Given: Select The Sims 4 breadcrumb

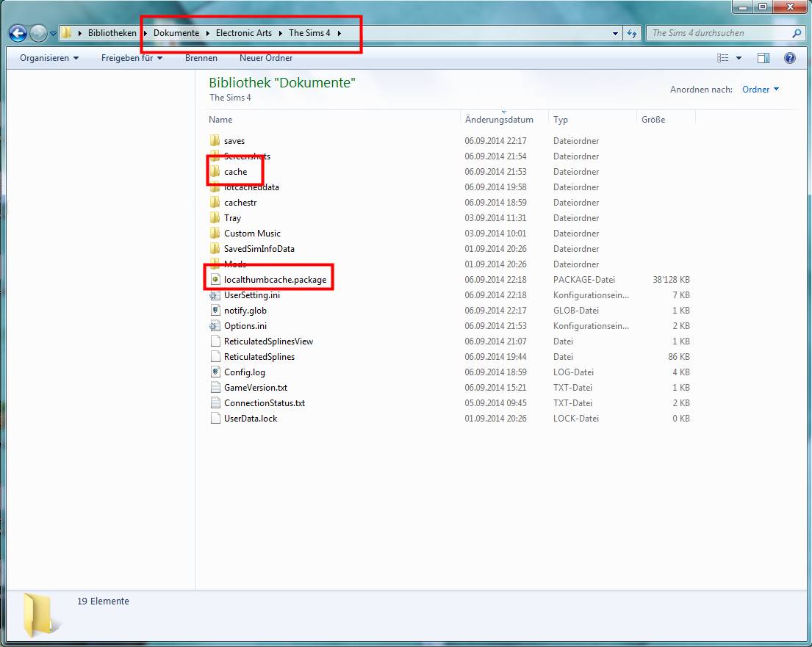Looking at the screenshot, I should point(309,32).
